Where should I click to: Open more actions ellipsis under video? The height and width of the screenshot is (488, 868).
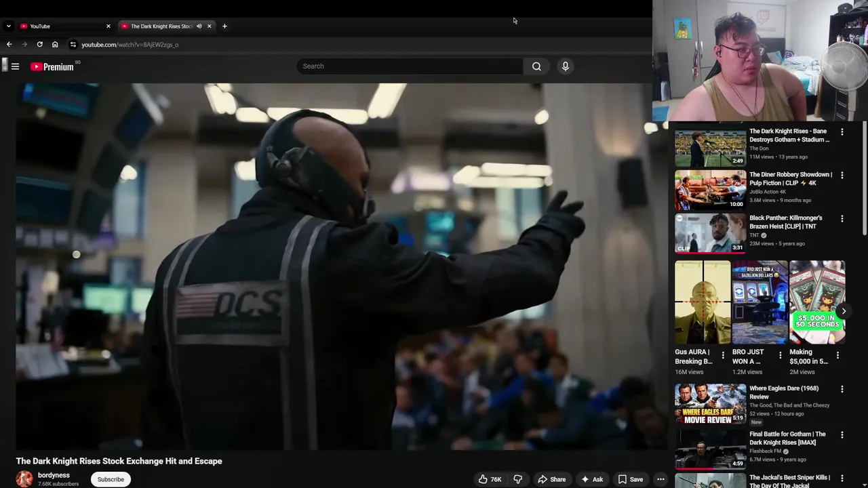660,479
